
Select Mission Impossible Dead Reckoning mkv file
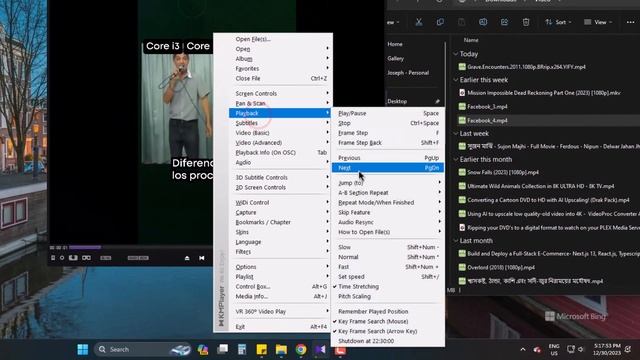(544, 93)
